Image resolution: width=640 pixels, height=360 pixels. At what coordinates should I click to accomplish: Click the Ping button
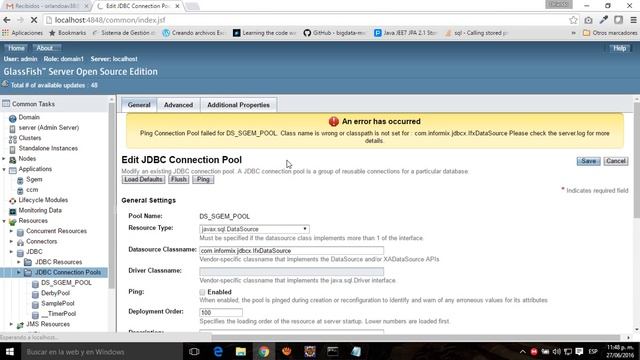click(x=203, y=180)
